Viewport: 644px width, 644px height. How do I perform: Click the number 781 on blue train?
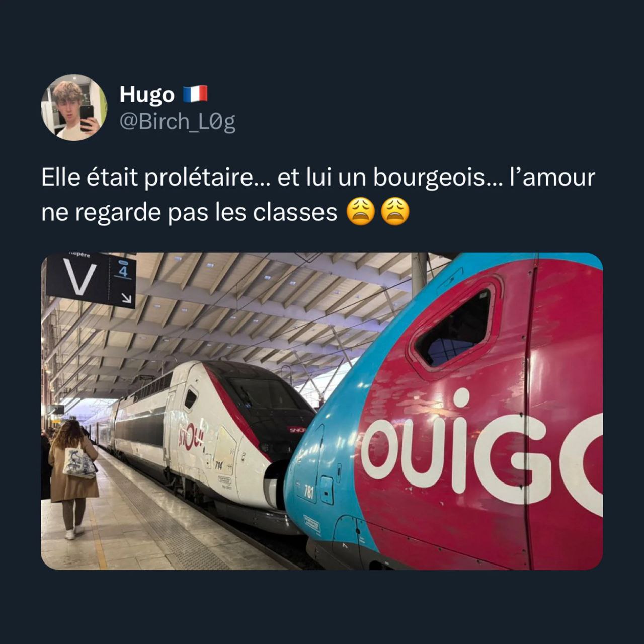coord(308,492)
